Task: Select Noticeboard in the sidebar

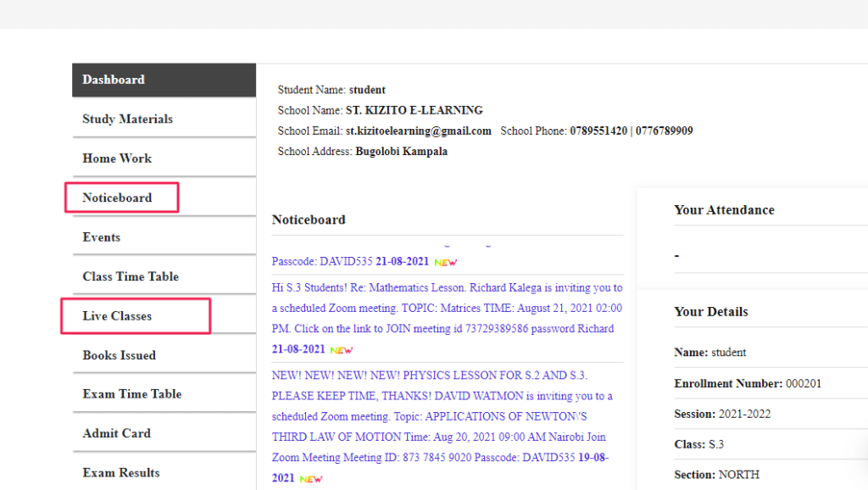Action: coord(118,198)
